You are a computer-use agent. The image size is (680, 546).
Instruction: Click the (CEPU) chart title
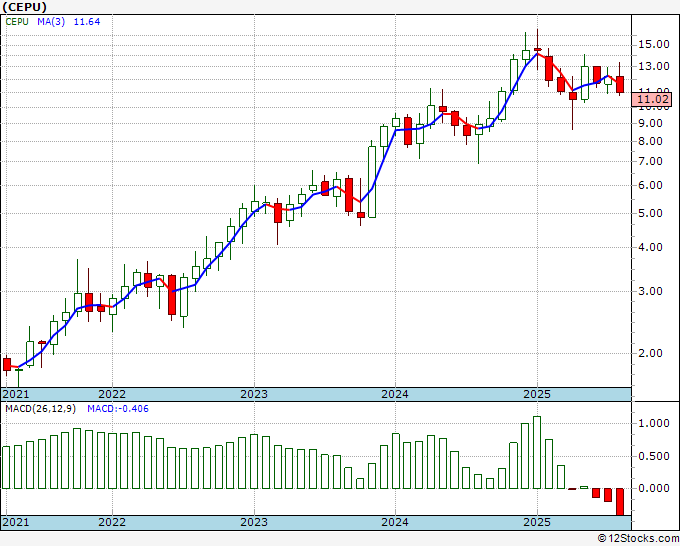[24, 7]
